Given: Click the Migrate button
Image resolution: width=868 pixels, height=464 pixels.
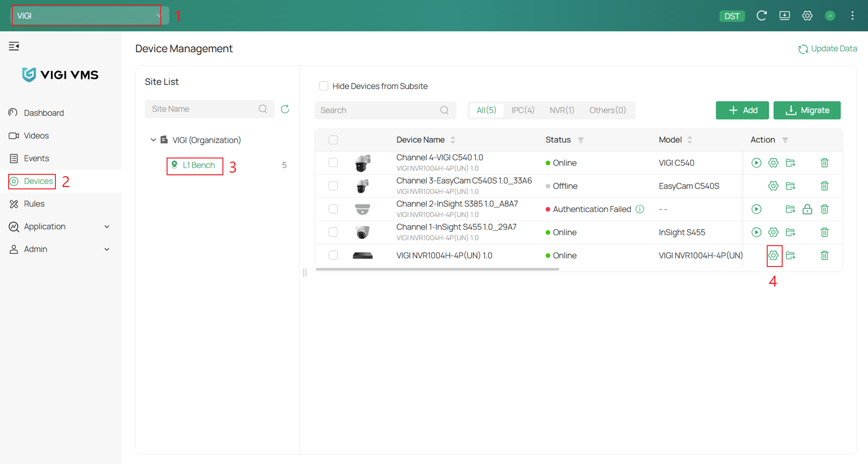Looking at the screenshot, I should 807,110.
